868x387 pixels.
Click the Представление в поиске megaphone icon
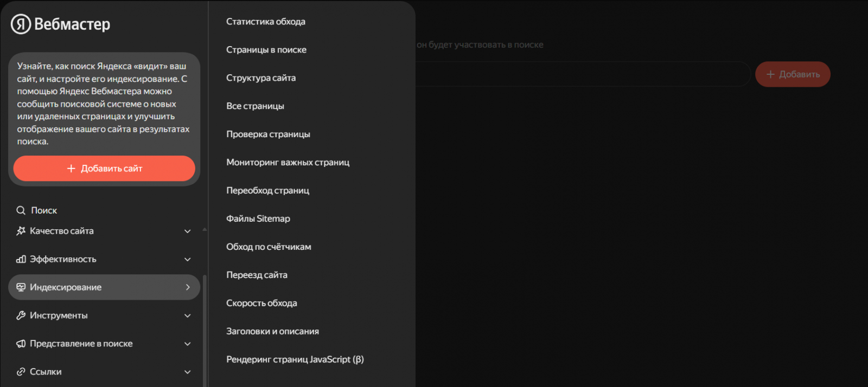[x=21, y=344]
